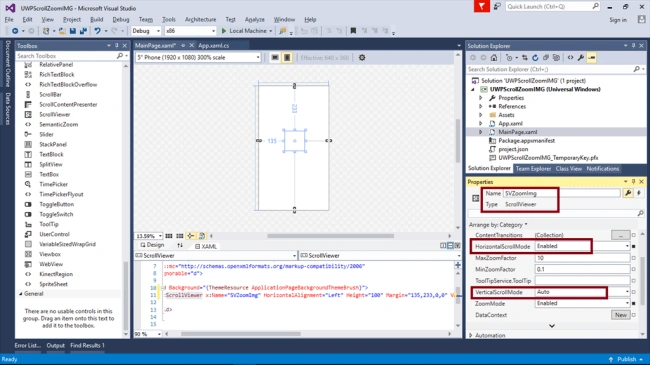
Task: Switch to the App.xaml.cs tab
Action: pyautogui.click(x=213, y=46)
